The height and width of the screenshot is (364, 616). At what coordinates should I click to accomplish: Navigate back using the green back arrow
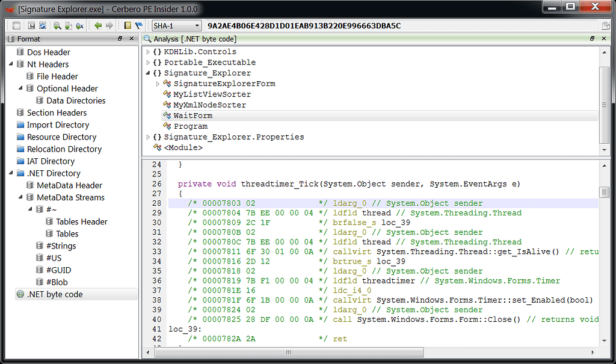tap(98, 26)
